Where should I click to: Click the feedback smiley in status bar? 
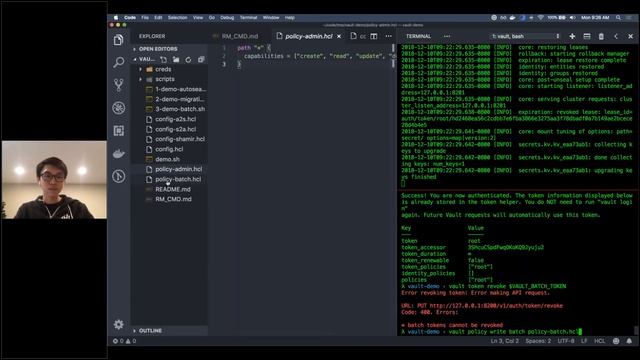616,341
